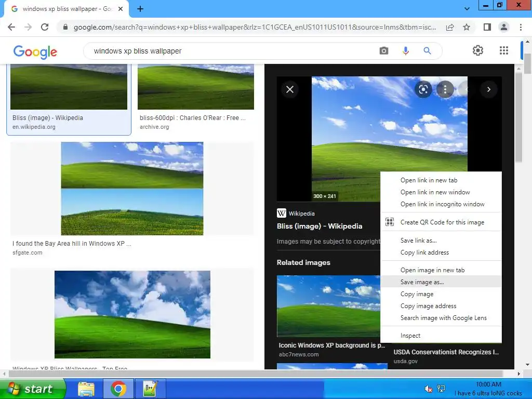Choose Create QR Code for this image
This screenshot has height=399, width=532.
click(x=441, y=222)
